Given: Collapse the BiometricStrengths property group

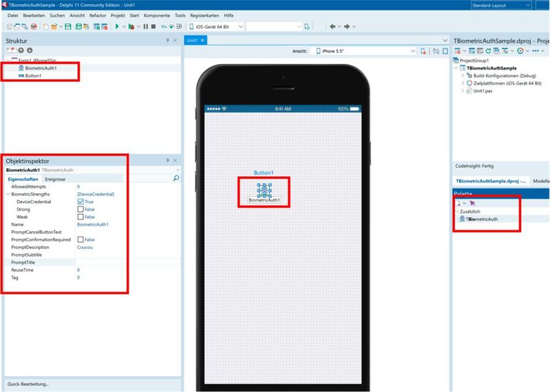Looking at the screenshot, I should coord(8,194).
